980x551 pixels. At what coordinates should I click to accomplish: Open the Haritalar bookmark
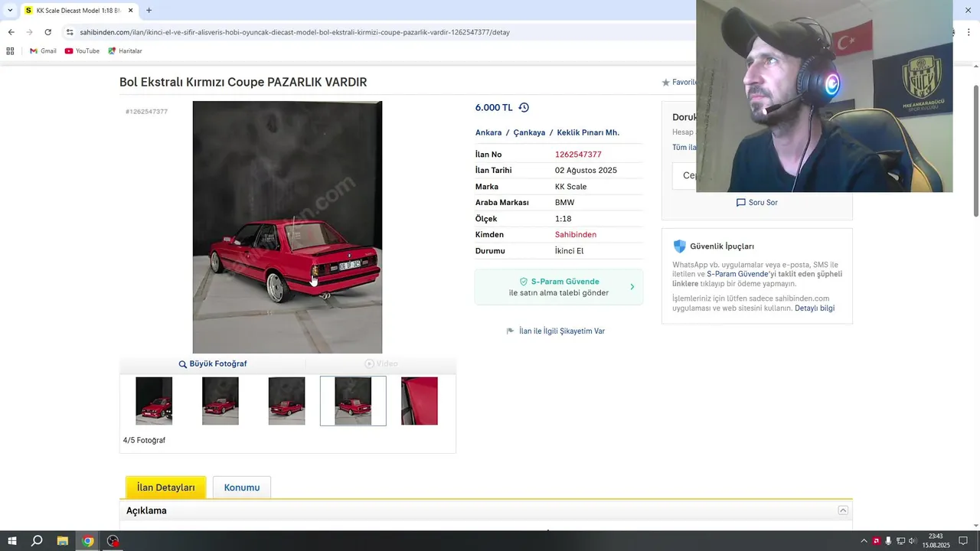125,51
